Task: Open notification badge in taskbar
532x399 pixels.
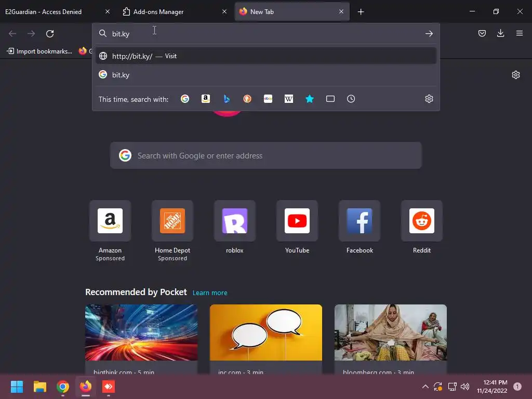Action: tap(517, 386)
